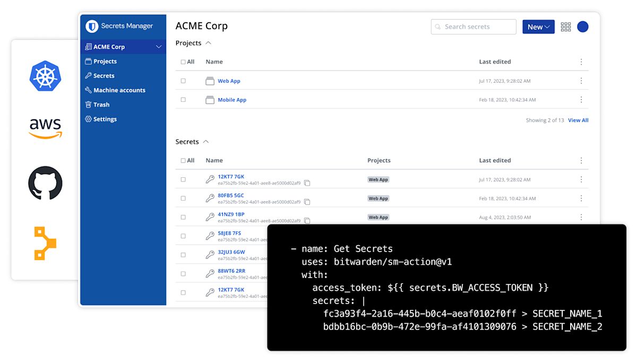
Task: Open the secret named 41NZ9 1BP
Action: pos(231,214)
